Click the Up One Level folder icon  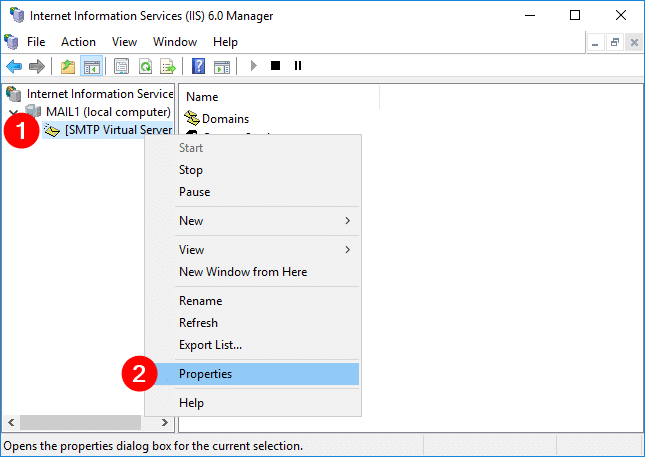(x=68, y=66)
